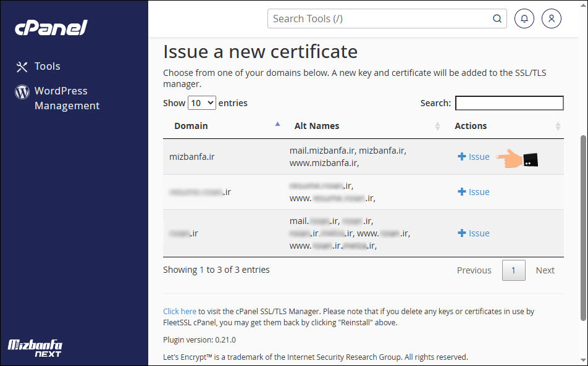Sort by the Domain column header
Screen dimensions: 588x366
191,126
